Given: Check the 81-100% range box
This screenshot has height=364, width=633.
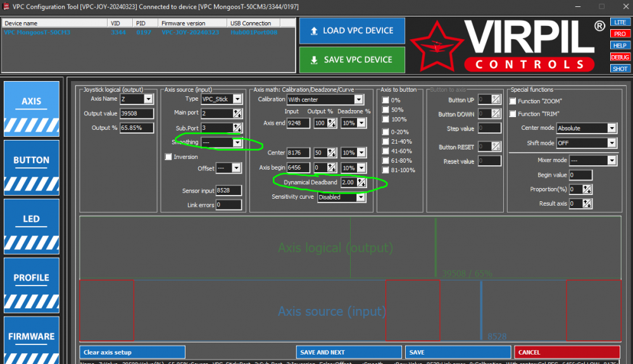Looking at the screenshot, I should pos(385,170).
